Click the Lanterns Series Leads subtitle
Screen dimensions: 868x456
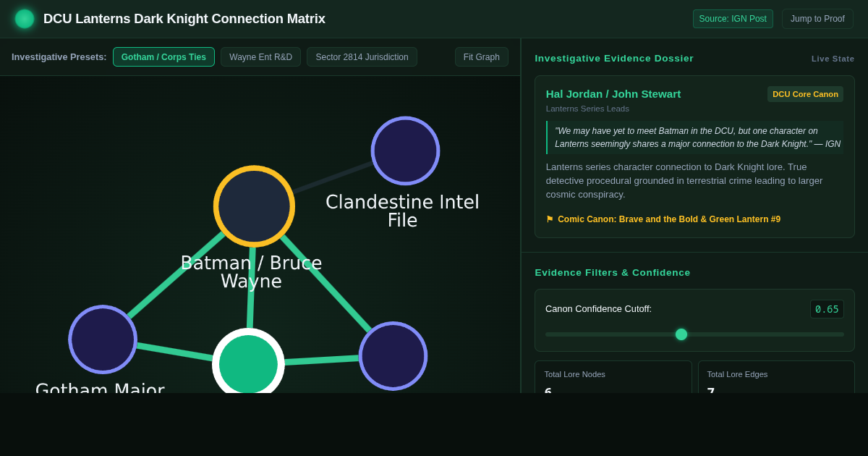(x=587, y=109)
